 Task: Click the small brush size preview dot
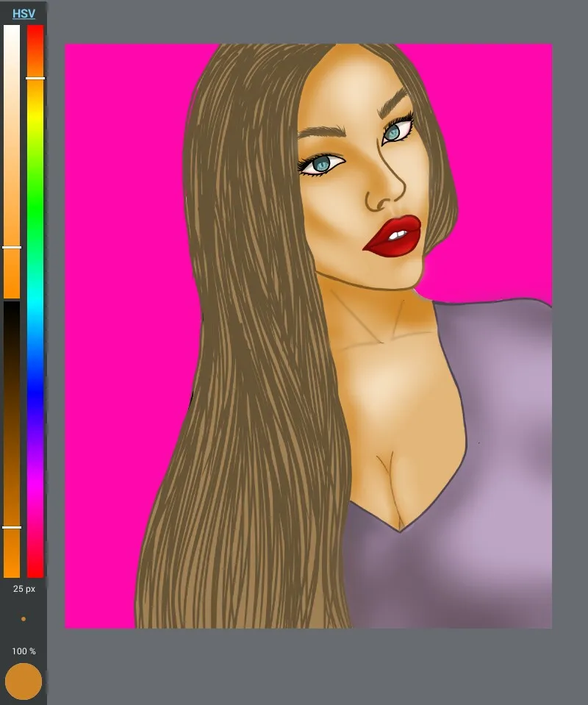pos(24,619)
